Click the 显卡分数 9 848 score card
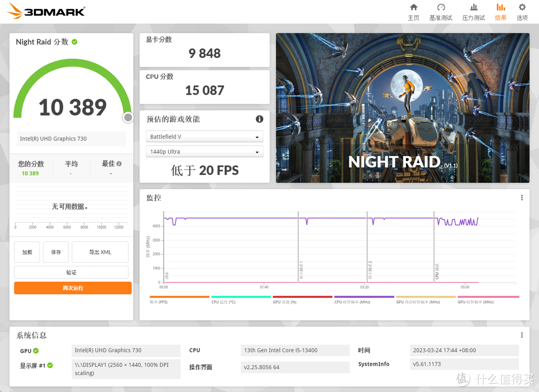Image resolution: width=539 pixels, height=392 pixels. (x=205, y=50)
